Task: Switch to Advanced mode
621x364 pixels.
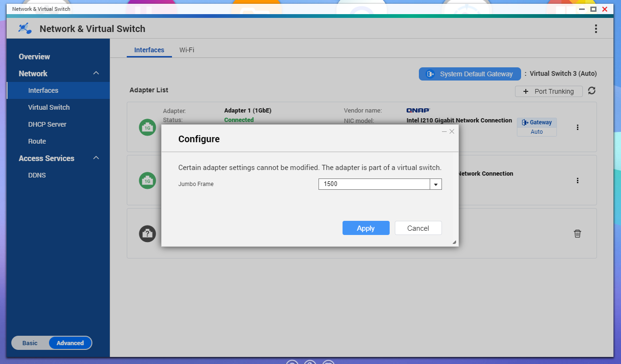Action: (x=70, y=343)
